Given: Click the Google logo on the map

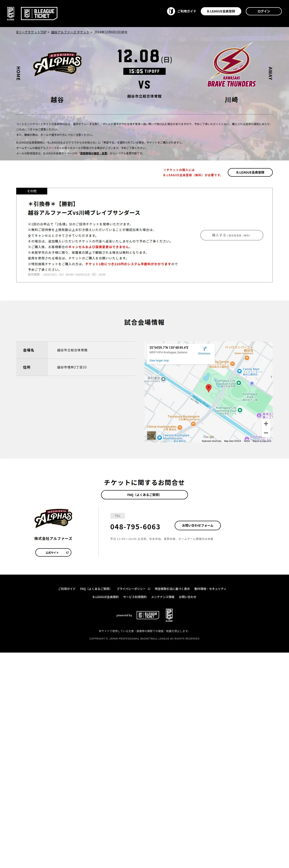Looking at the screenshot, I should point(209,437).
